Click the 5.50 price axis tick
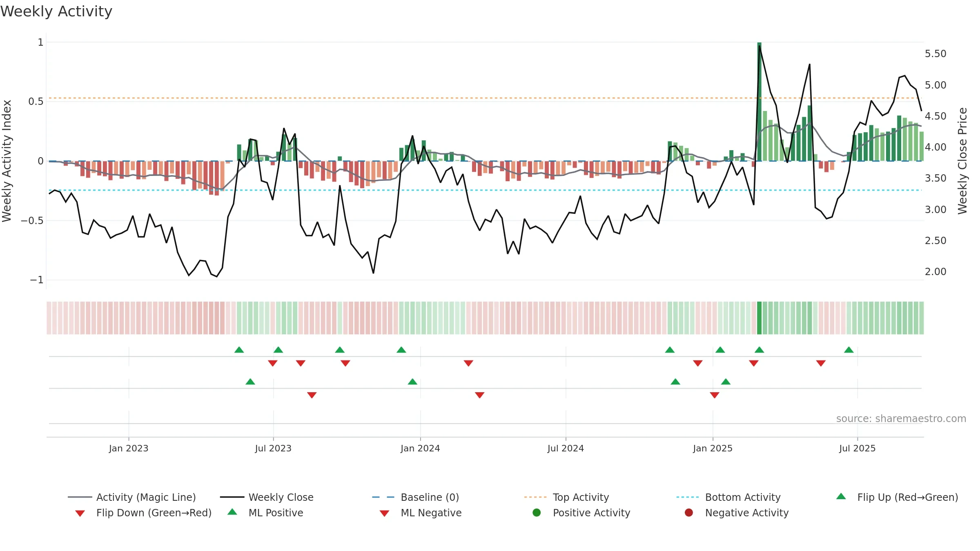This screenshot has width=980, height=551. click(x=935, y=54)
